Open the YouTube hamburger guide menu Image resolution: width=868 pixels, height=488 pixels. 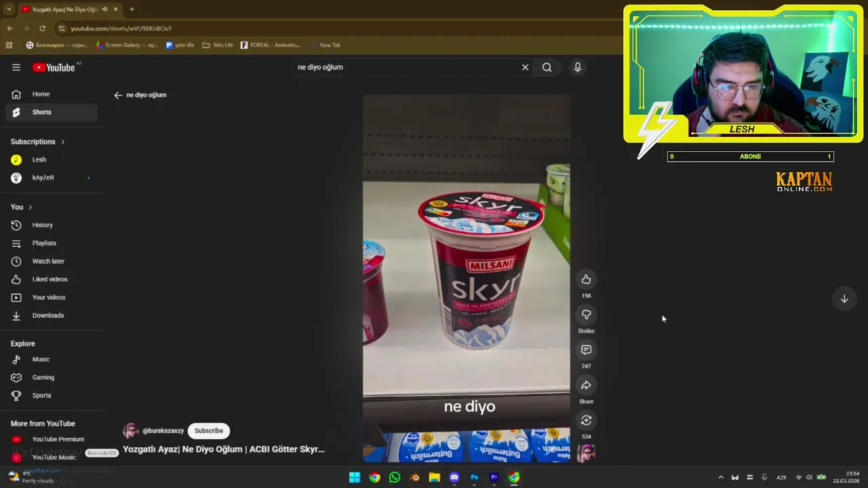16,67
